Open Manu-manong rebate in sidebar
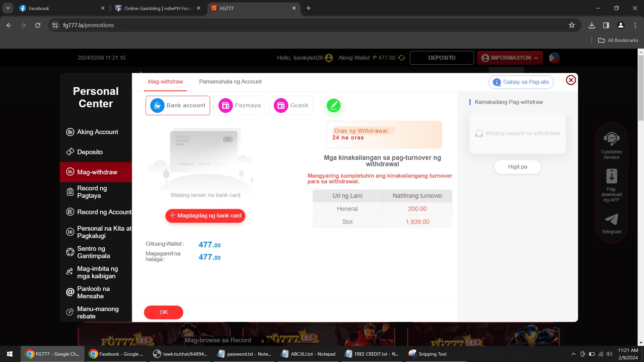This screenshot has width=644, height=362. tap(96, 312)
